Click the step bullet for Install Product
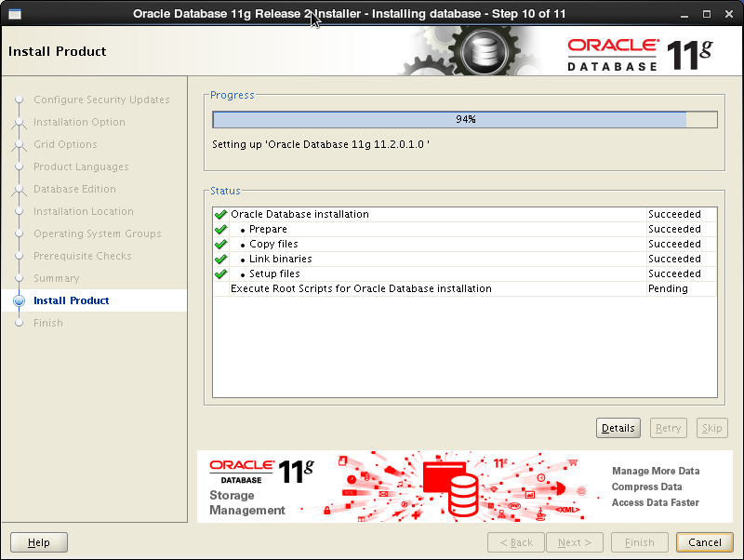The image size is (744, 560). point(19,300)
